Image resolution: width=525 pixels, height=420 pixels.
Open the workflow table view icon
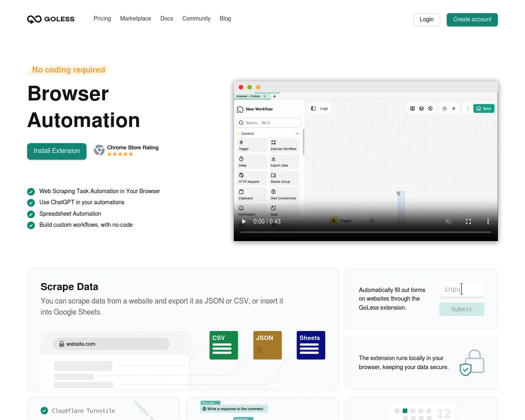(x=412, y=108)
